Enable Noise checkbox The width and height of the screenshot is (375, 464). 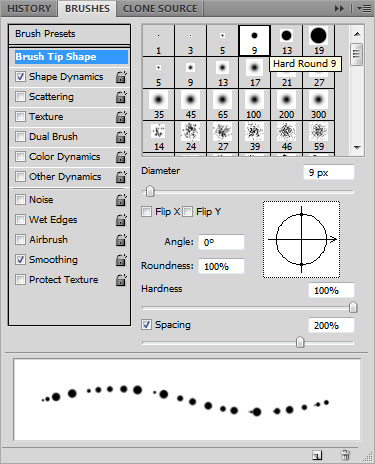tap(20, 200)
